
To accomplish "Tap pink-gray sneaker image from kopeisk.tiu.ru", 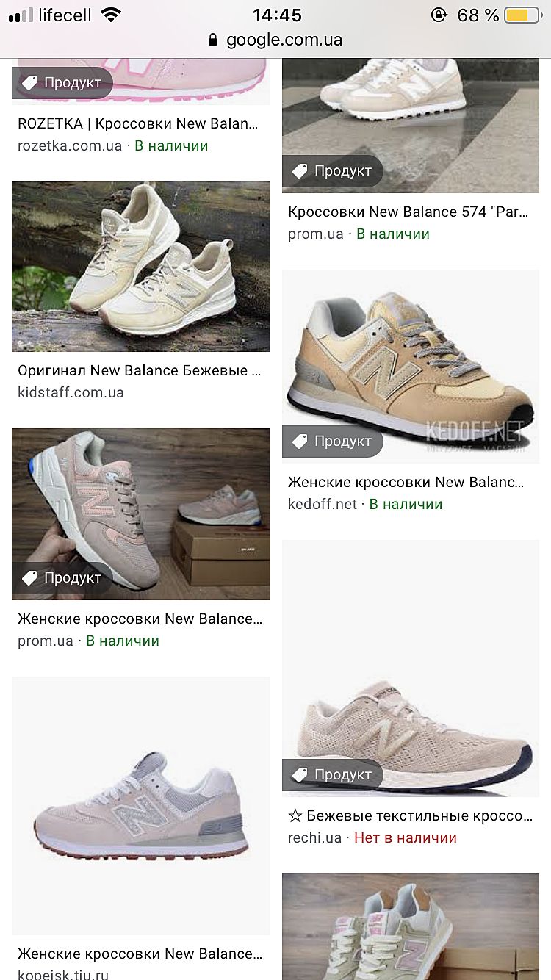I will coord(141,806).
